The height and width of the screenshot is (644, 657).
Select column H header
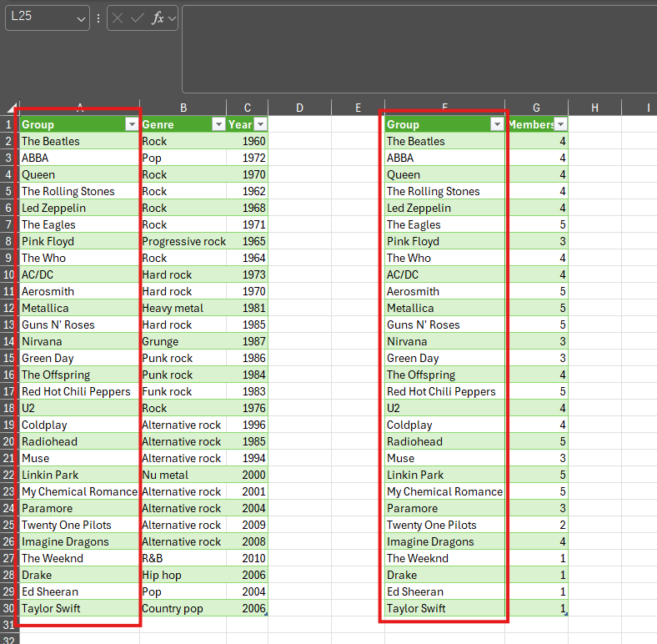click(594, 108)
